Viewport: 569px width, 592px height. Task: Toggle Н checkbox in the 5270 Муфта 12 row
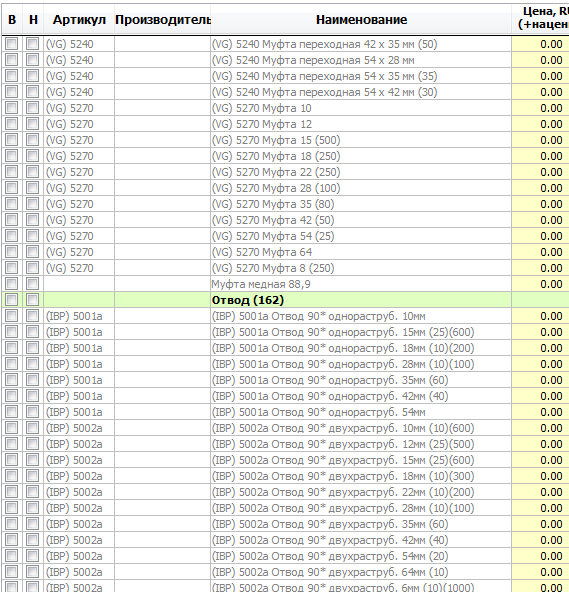coord(32,124)
